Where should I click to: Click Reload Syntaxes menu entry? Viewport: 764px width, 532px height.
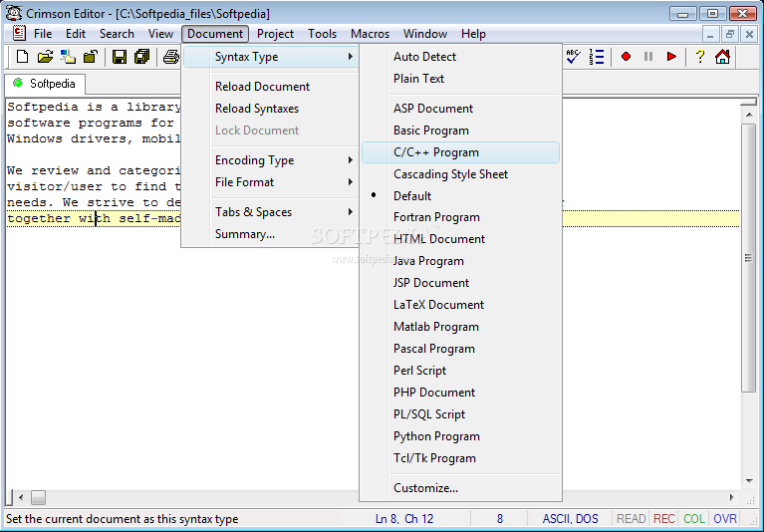coord(270,109)
